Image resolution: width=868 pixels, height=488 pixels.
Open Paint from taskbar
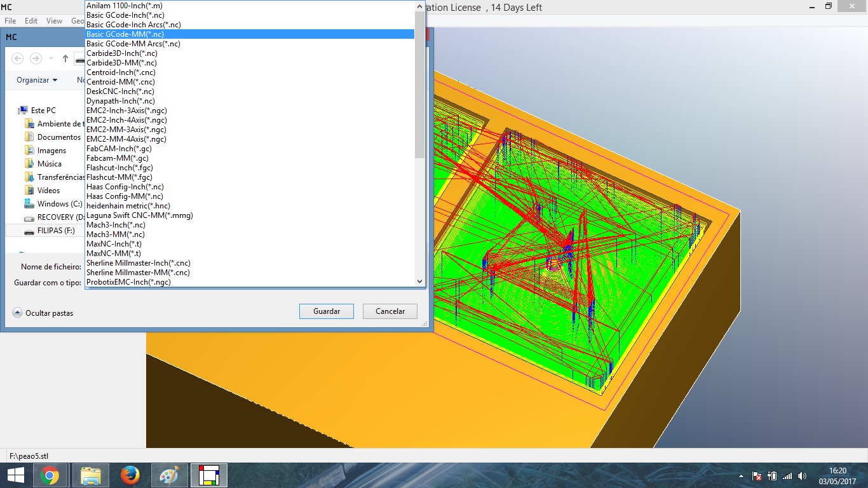tap(169, 475)
